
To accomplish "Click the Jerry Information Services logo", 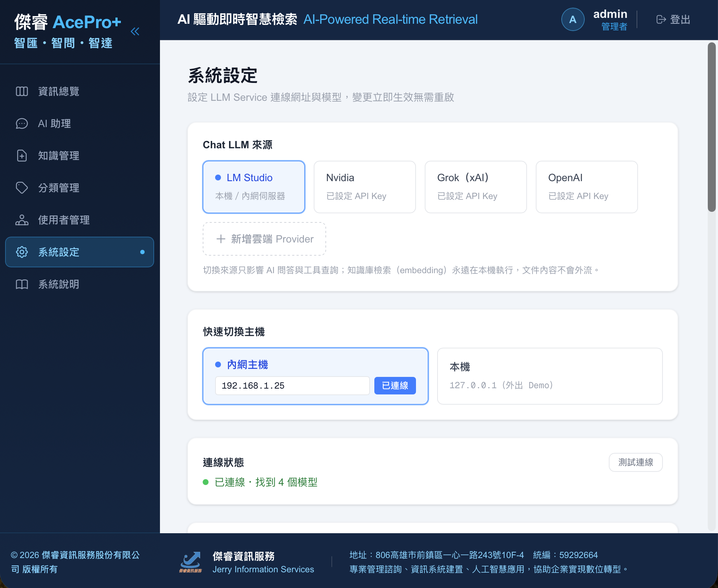I will [191, 562].
